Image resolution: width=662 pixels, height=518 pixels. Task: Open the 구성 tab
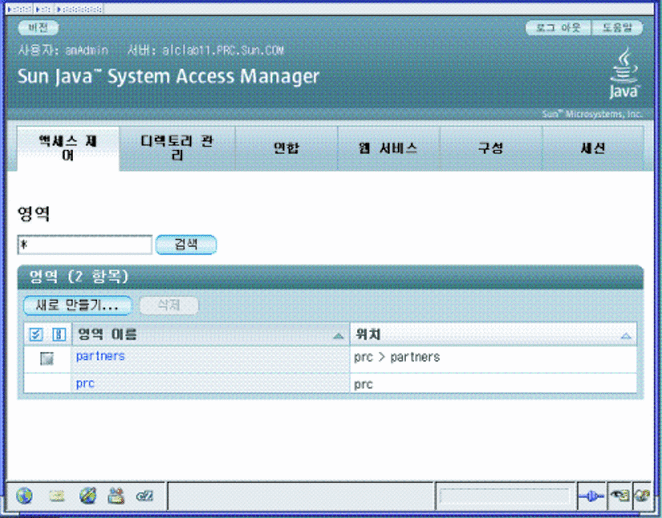coord(491,148)
